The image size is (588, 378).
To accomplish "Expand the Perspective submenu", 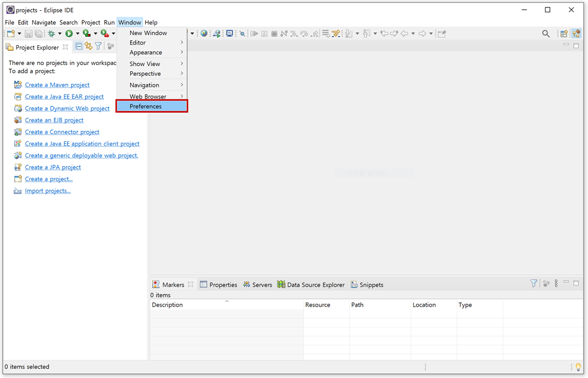I will tap(152, 74).
